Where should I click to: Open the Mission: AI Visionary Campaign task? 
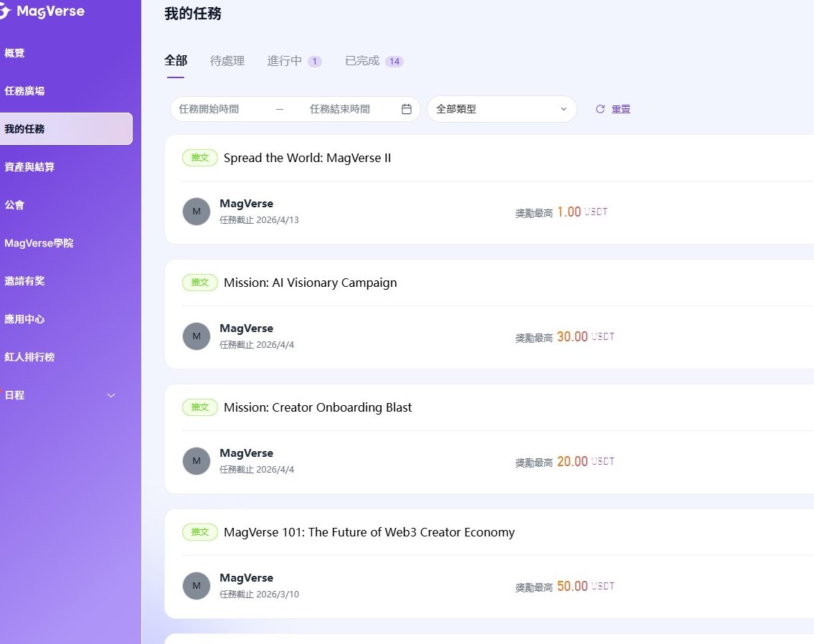(311, 283)
